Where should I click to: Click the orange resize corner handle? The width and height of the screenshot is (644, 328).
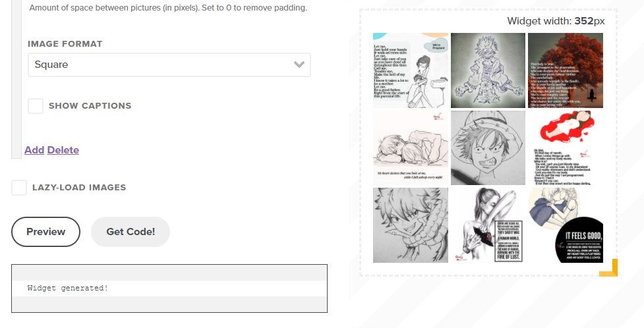pyautogui.click(x=608, y=267)
